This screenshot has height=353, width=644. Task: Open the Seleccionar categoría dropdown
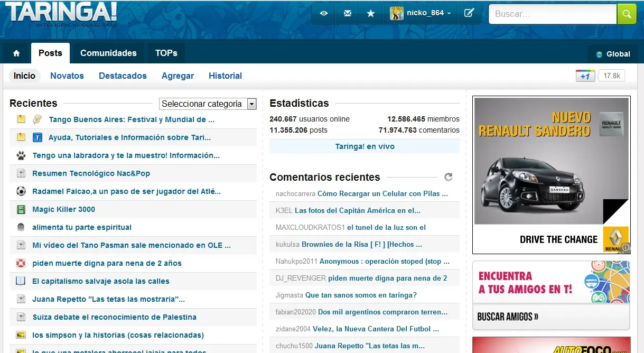pyautogui.click(x=208, y=104)
